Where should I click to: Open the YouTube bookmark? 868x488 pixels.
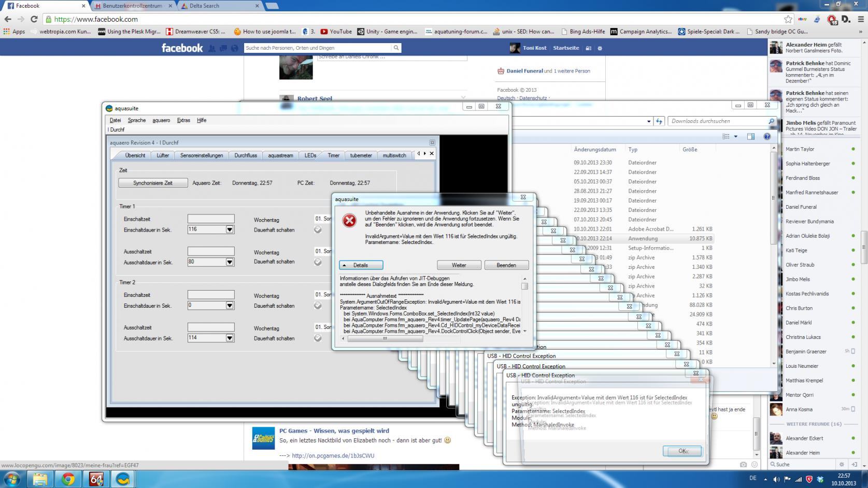click(x=336, y=32)
